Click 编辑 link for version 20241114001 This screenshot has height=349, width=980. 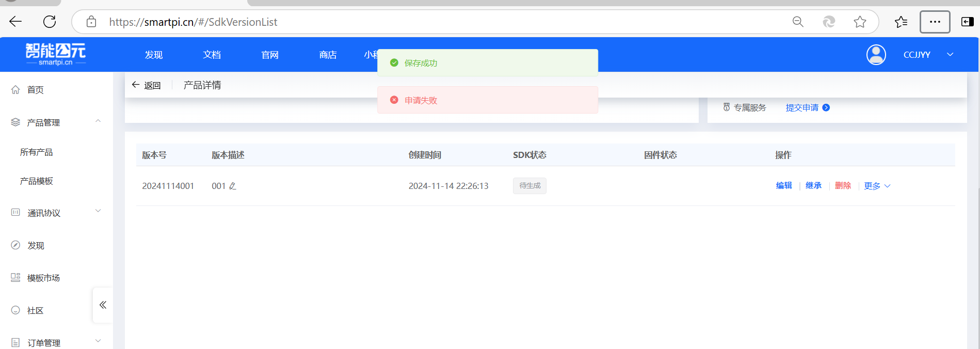tap(783, 185)
